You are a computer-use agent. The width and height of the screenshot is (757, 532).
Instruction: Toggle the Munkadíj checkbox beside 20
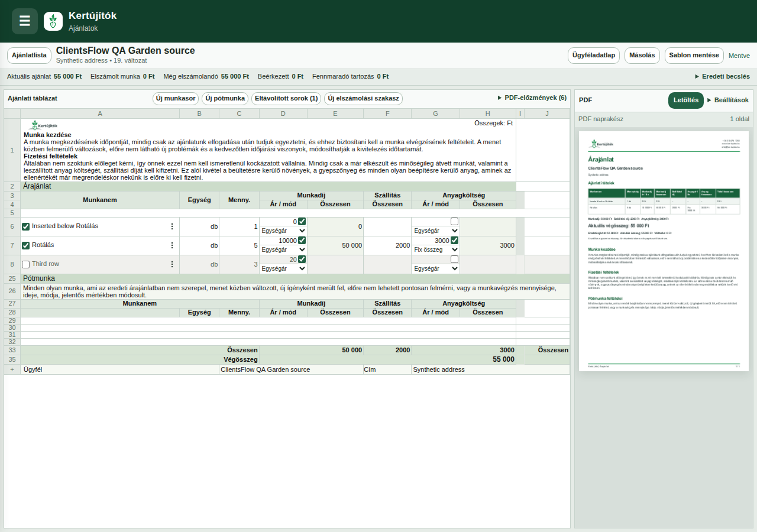pyautogui.click(x=302, y=259)
